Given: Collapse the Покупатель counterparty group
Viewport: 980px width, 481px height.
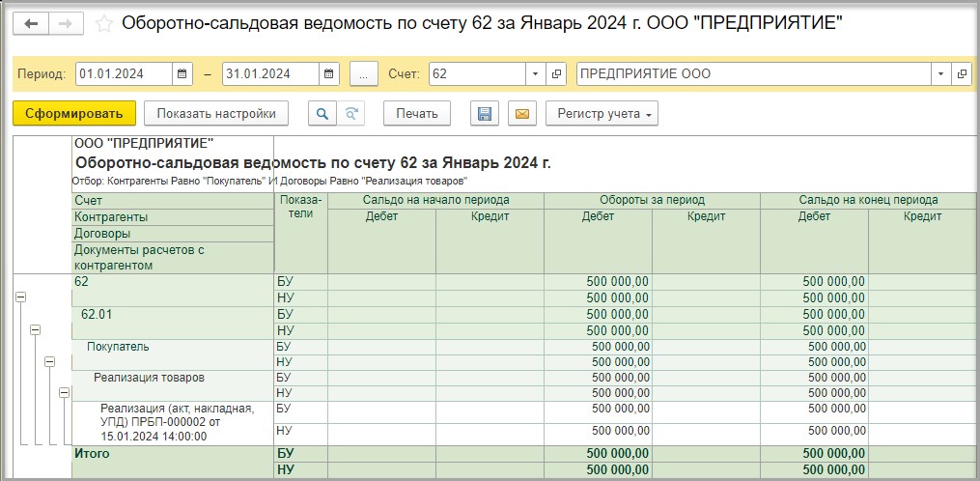Looking at the screenshot, I should (49, 361).
